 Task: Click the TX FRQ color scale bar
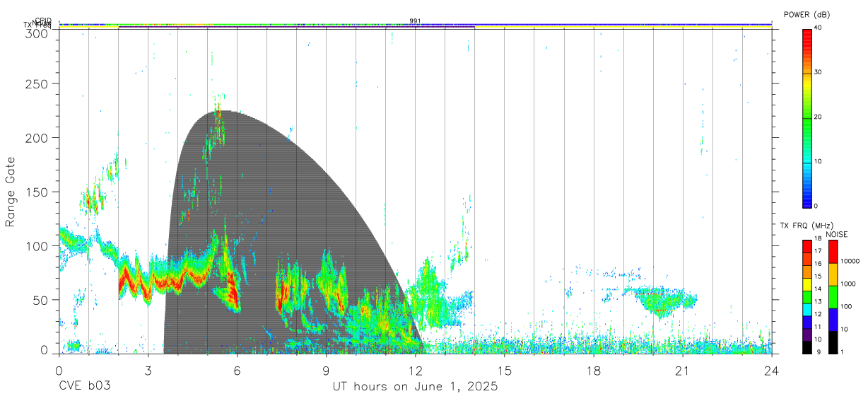tap(807, 297)
